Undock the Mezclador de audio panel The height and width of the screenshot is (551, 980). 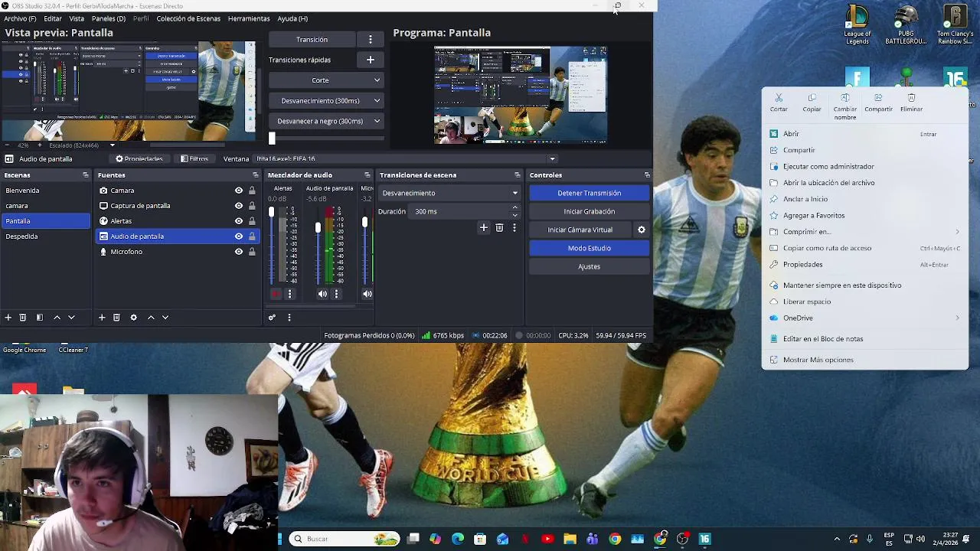[367, 175]
